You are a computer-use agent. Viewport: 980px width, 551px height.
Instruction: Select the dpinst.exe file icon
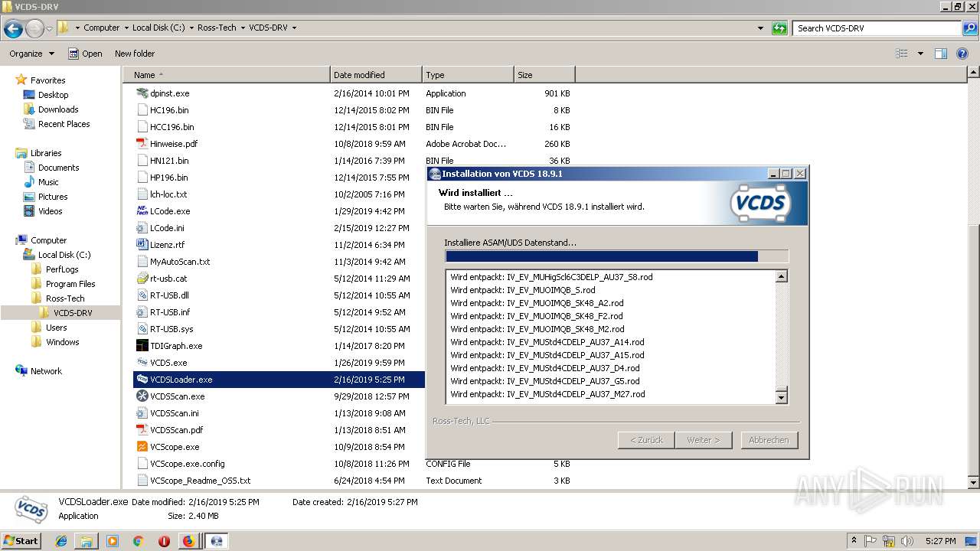click(142, 93)
